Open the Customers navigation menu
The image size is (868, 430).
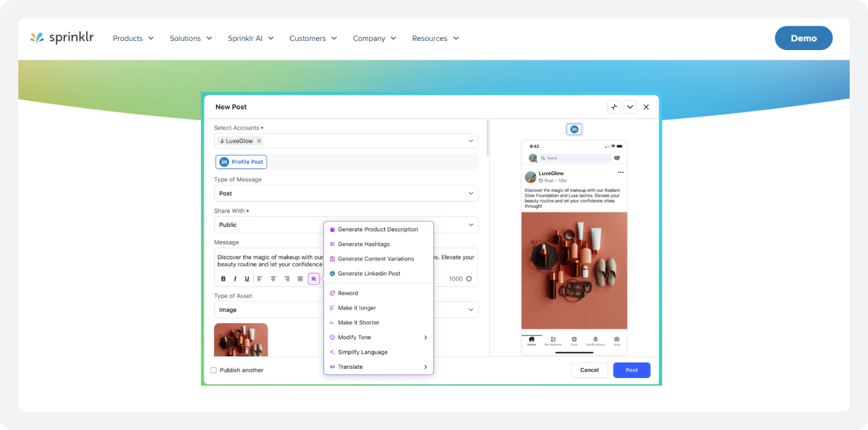(x=313, y=38)
